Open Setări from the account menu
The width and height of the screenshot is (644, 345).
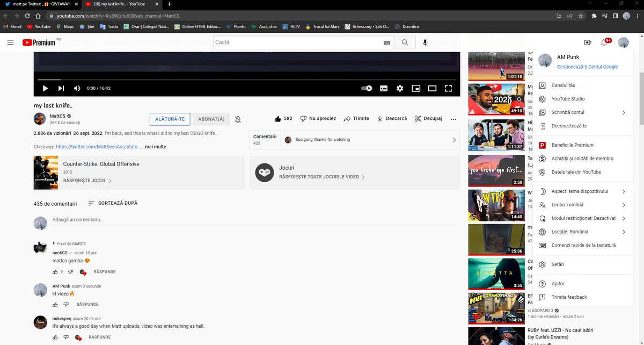(x=583, y=264)
